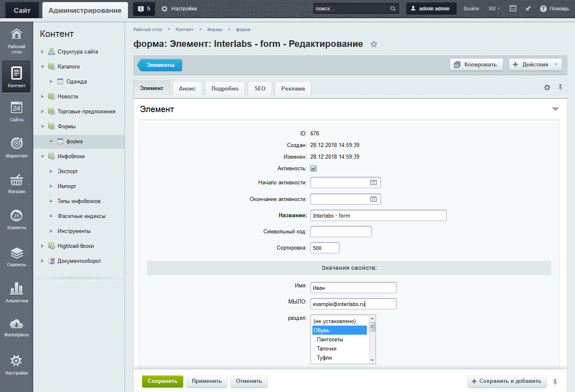Open the Marketplace sidebar section

coord(17,327)
